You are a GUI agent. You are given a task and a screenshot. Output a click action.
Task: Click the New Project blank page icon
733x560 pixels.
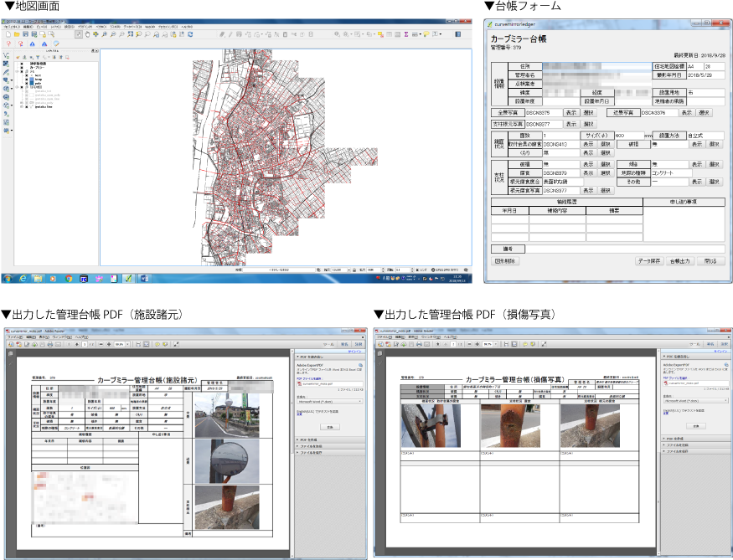click(7, 34)
